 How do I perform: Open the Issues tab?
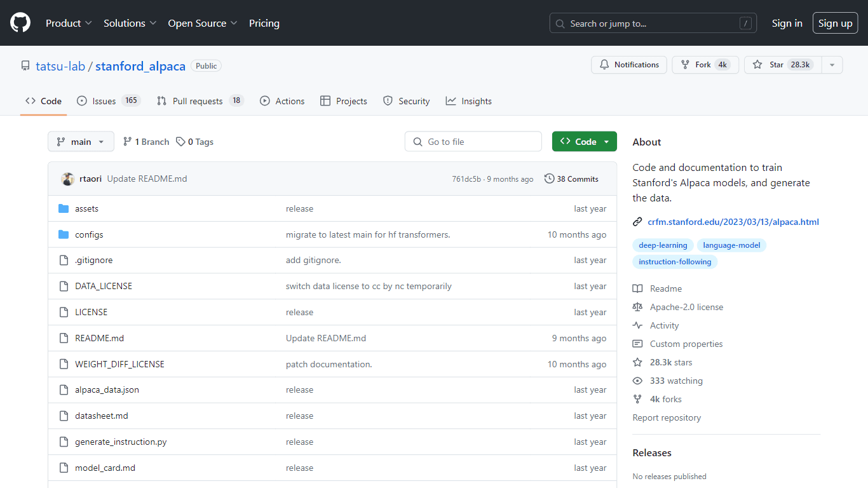tap(108, 101)
